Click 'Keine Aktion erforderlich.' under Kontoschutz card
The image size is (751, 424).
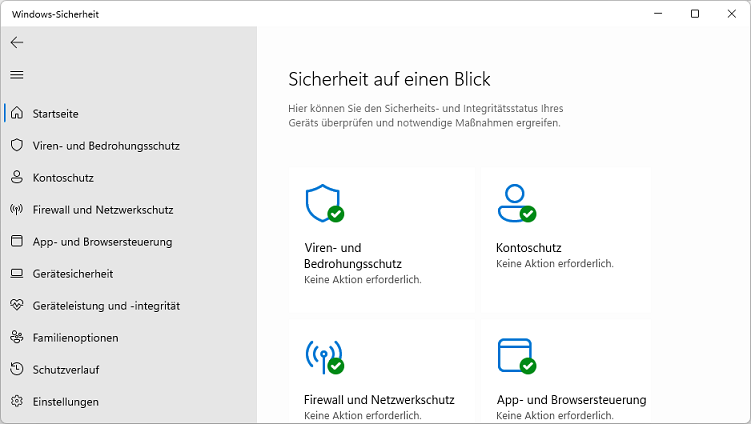(x=555, y=264)
